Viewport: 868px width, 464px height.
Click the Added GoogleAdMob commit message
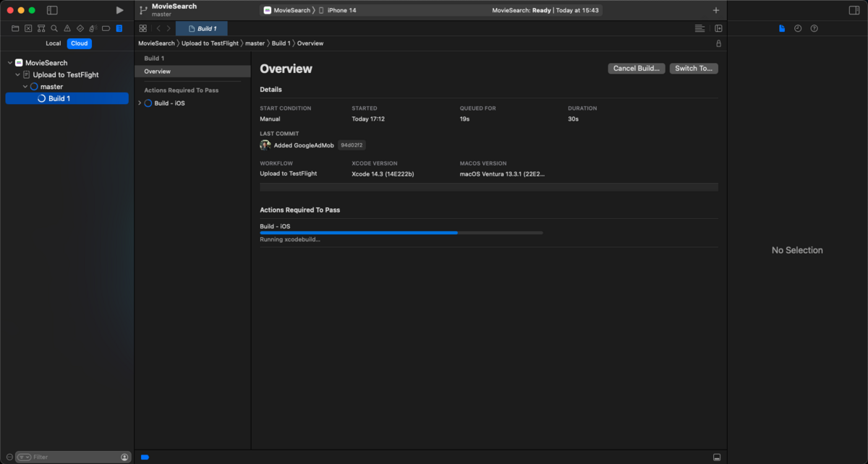pyautogui.click(x=304, y=145)
